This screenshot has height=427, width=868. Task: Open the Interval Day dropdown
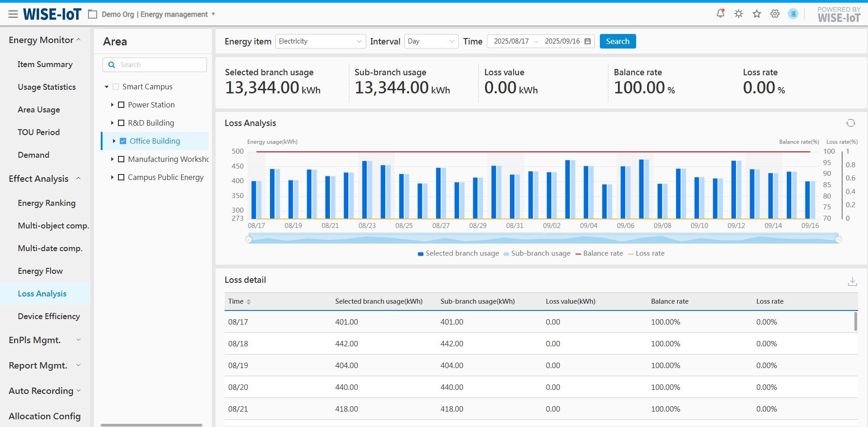pyautogui.click(x=431, y=41)
